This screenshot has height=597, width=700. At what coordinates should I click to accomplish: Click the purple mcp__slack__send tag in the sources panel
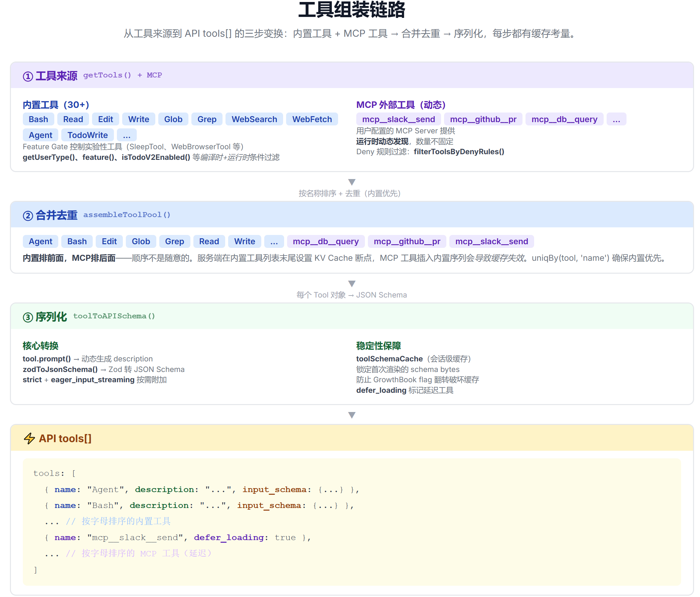[398, 119]
